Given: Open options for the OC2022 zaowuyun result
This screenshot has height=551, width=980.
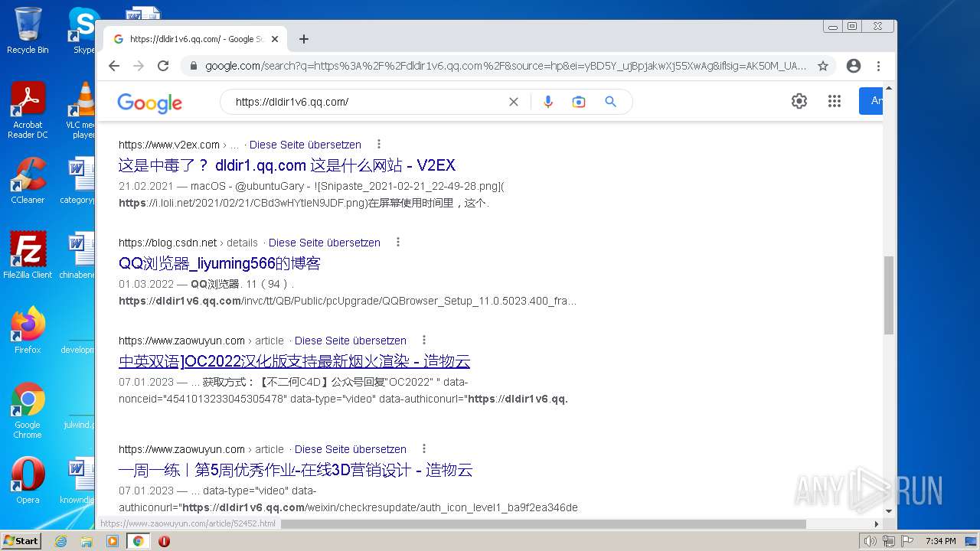Looking at the screenshot, I should (423, 340).
